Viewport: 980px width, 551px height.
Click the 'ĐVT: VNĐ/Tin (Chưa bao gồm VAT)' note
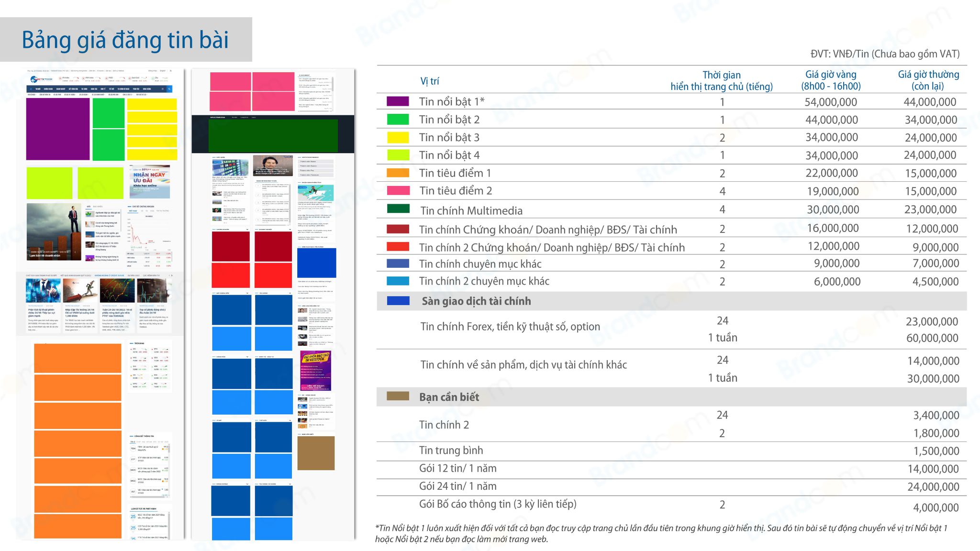pyautogui.click(x=885, y=54)
